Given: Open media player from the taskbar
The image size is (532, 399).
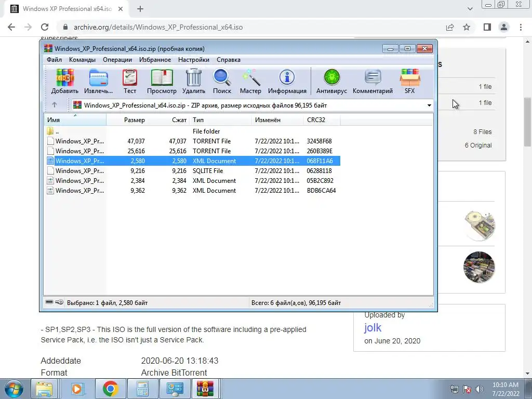Looking at the screenshot, I should (77, 389).
